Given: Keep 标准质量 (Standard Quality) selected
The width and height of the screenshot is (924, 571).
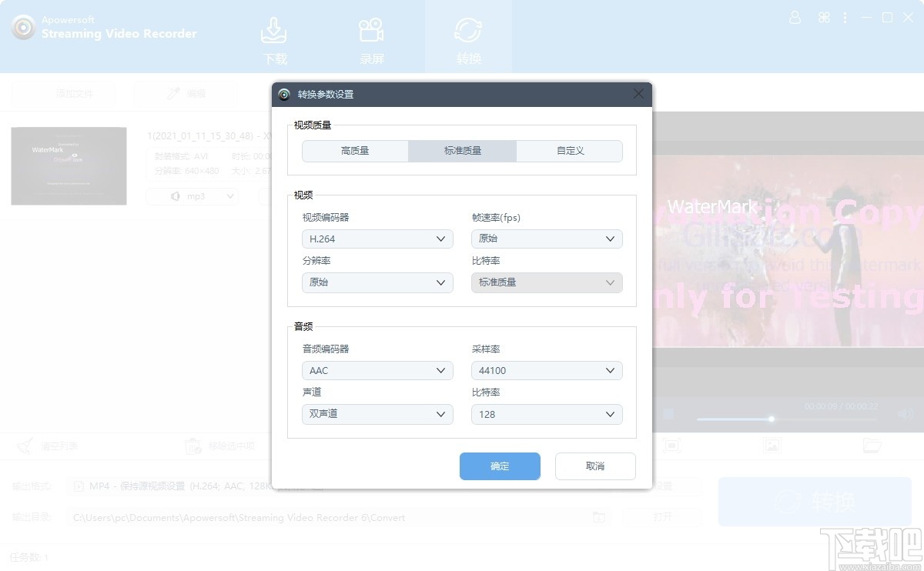Looking at the screenshot, I should (x=462, y=151).
